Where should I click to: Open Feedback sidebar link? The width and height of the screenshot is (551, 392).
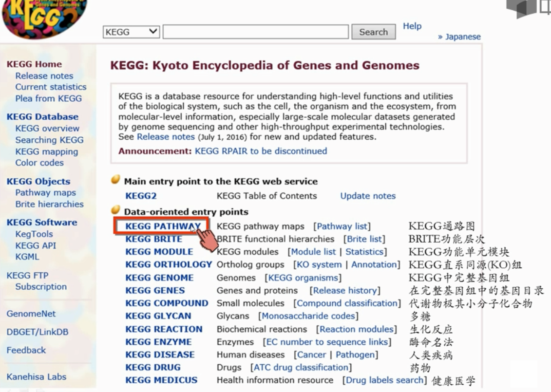26,350
